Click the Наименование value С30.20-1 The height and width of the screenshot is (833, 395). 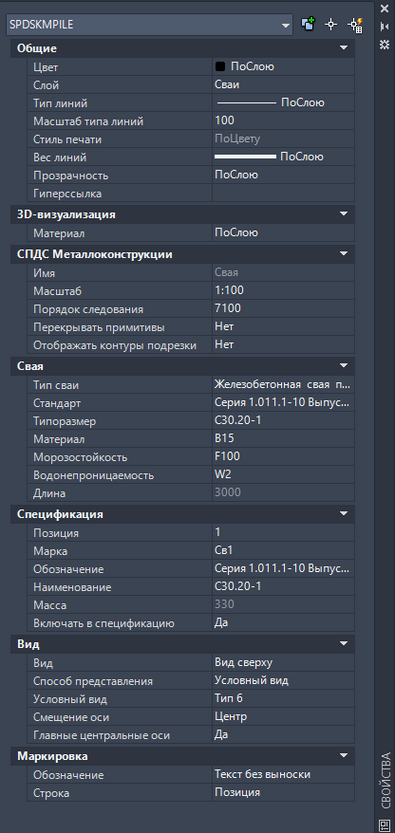pos(283,586)
